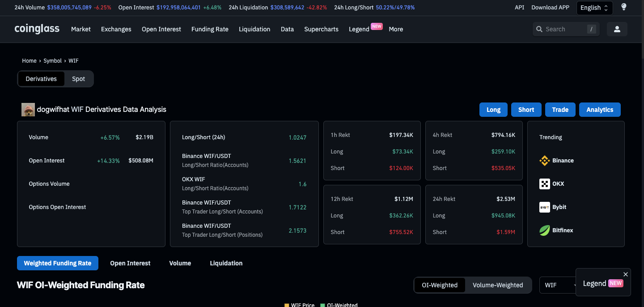Click the 24h Volume value $358,005,745,089

tap(69, 8)
